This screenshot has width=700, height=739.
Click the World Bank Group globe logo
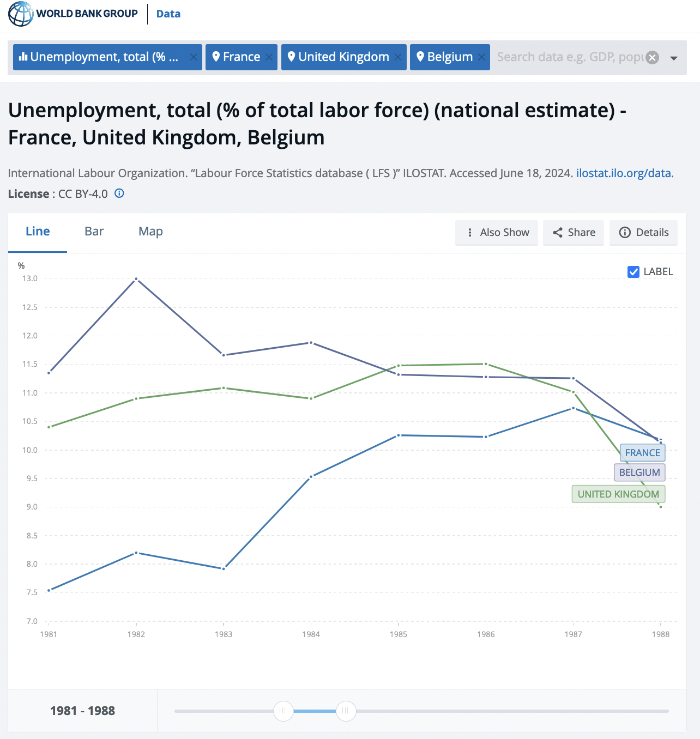pos(21,14)
